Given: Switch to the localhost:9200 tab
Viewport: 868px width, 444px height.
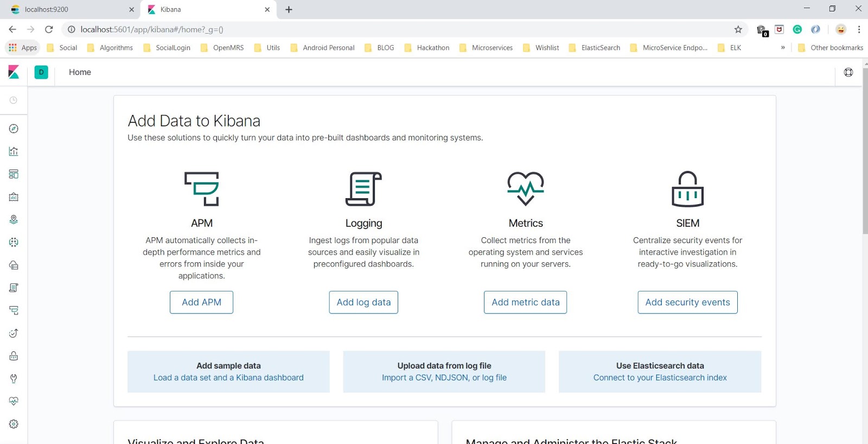Looking at the screenshot, I should [71, 9].
